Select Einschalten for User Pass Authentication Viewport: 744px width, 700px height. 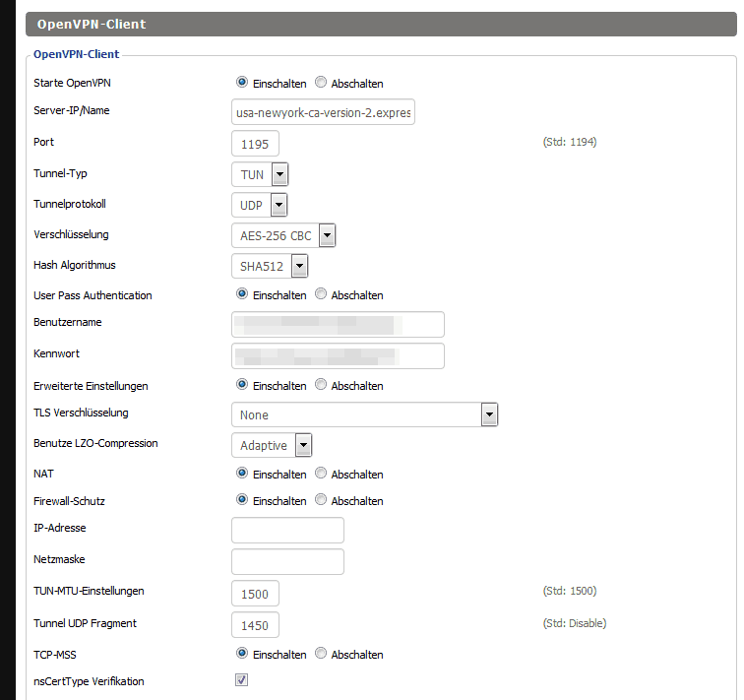point(242,293)
